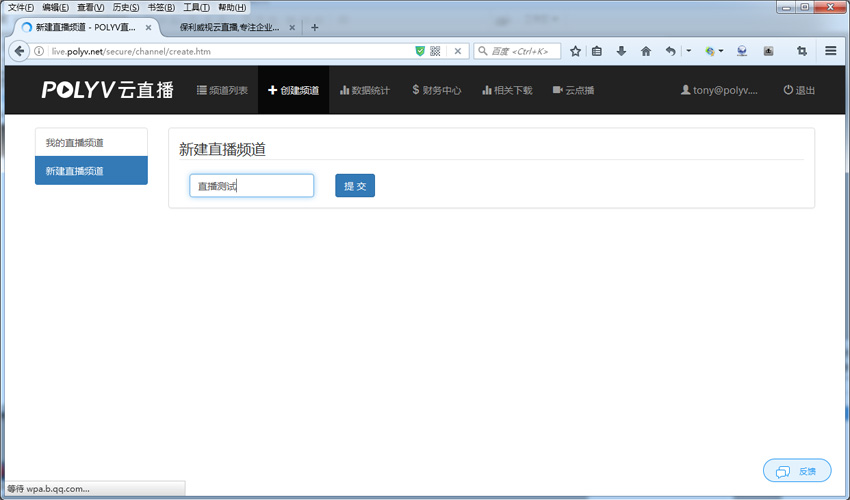Click the crop screenshot toolbar icon
The width and height of the screenshot is (850, 500).
point(801,51)
